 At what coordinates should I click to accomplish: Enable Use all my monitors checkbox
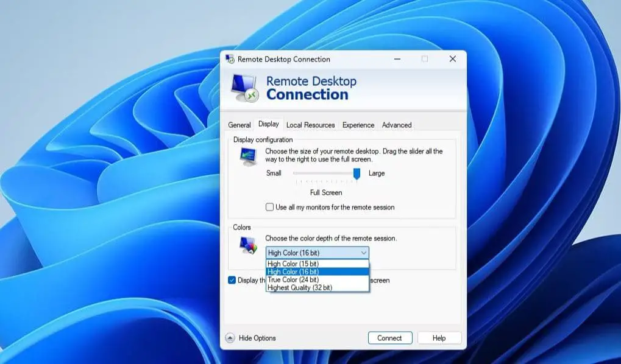(270, 207)
